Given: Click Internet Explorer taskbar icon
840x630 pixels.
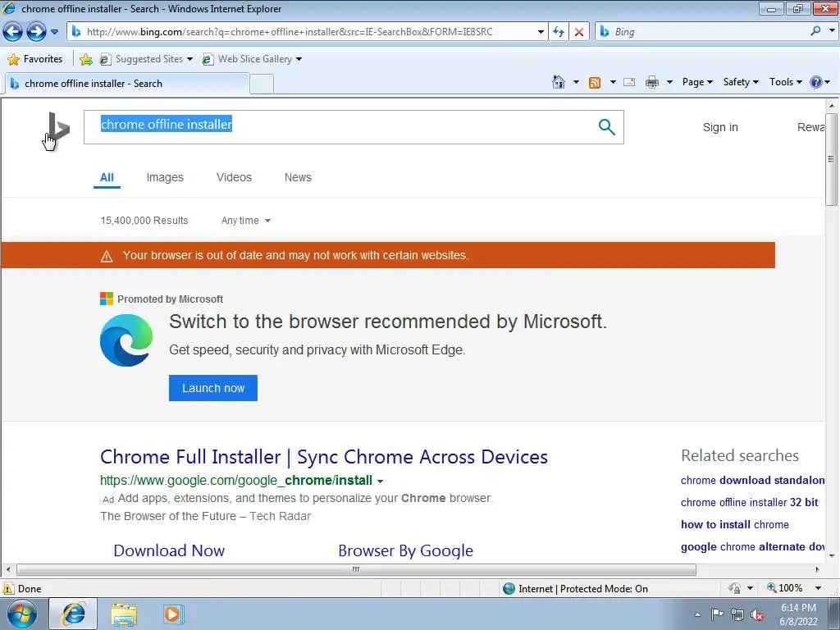Looking at the screenshot, I should [73, 614].
